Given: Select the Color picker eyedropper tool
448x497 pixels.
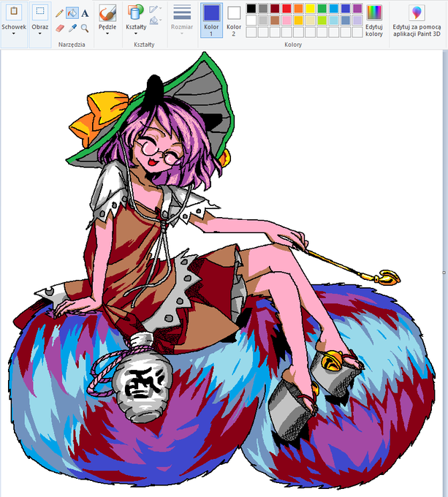Looking at the screenshot, I should (x=72, y=29).
